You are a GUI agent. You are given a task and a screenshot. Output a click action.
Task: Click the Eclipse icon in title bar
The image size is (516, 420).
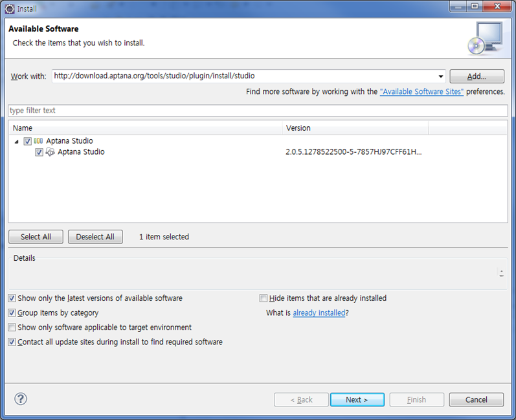(10, 9)
